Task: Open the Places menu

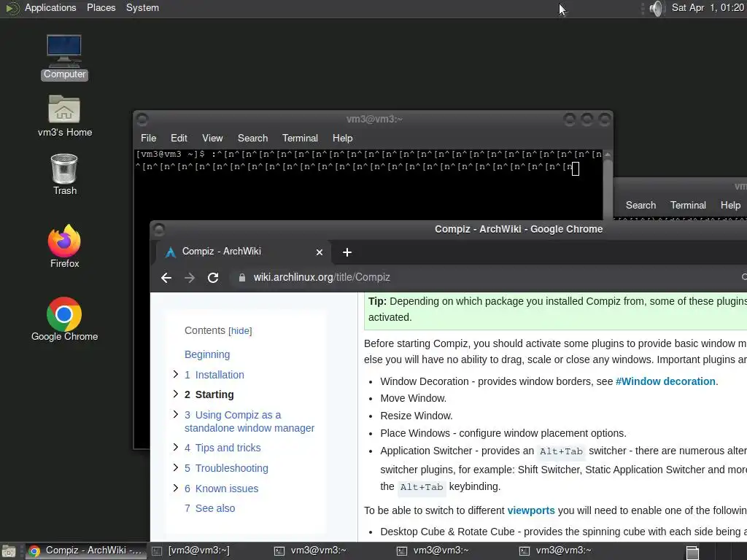Action: [101, 7]
